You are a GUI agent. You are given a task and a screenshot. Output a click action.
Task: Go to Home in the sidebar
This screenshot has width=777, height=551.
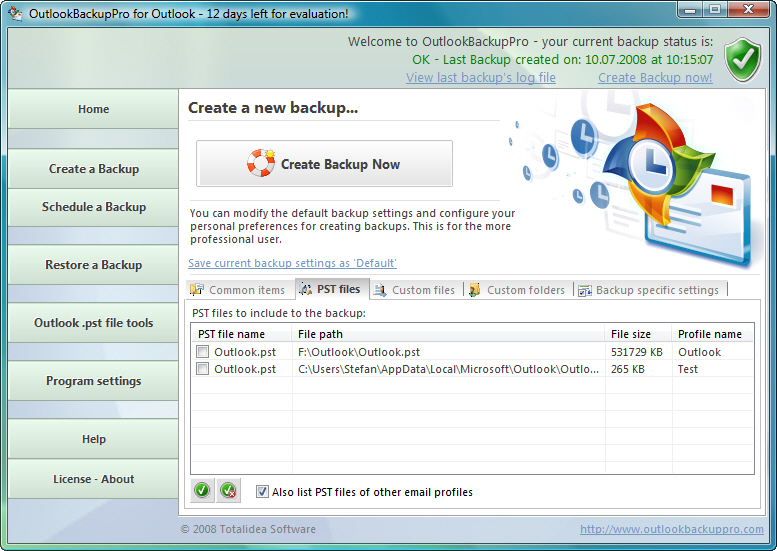tap(93, 109)
